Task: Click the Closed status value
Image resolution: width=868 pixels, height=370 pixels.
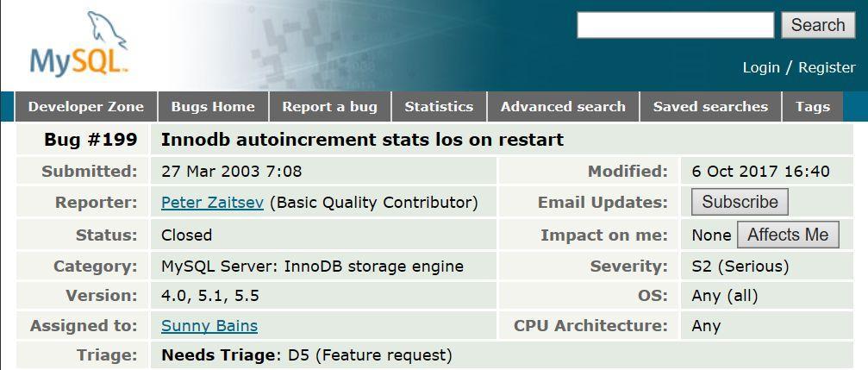Action: click(186, 235)
